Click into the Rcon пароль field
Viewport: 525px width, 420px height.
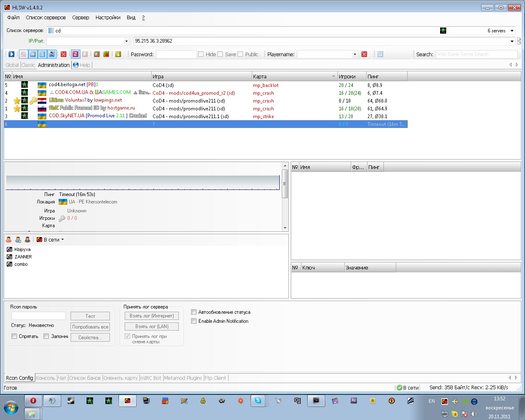coord(39,316)
